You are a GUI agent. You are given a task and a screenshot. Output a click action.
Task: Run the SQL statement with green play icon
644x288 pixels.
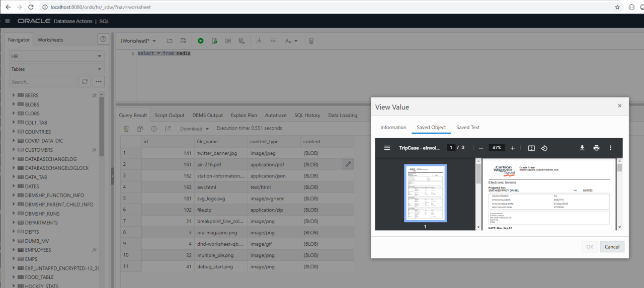(201, 41)
